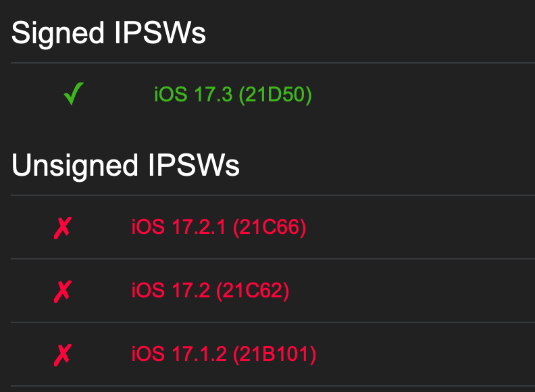Select the unsigned iOS 17.1.2 table row
Viewport: 535px width, 392px height.
[x=405, y=354]
